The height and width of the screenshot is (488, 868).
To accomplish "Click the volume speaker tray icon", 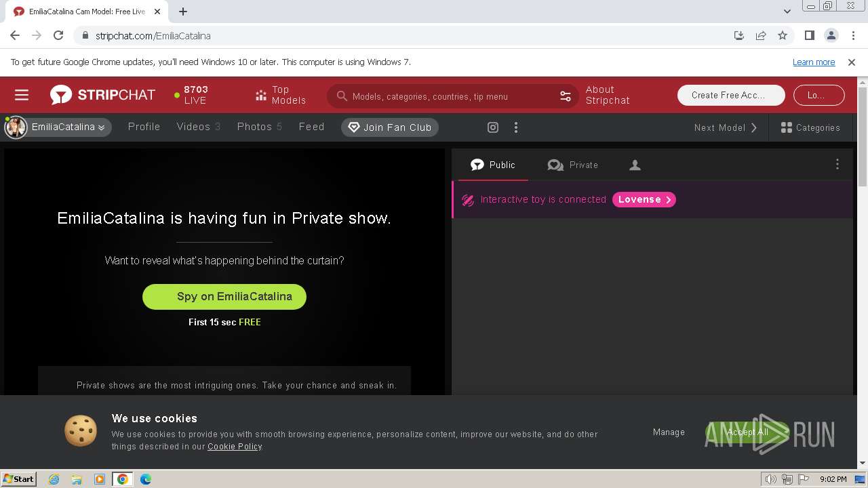I will 771,479.
